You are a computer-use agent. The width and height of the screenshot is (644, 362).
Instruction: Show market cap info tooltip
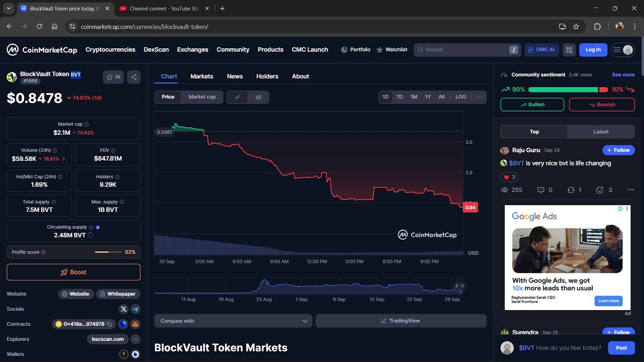pyautogui.click(x=87, y=124)
